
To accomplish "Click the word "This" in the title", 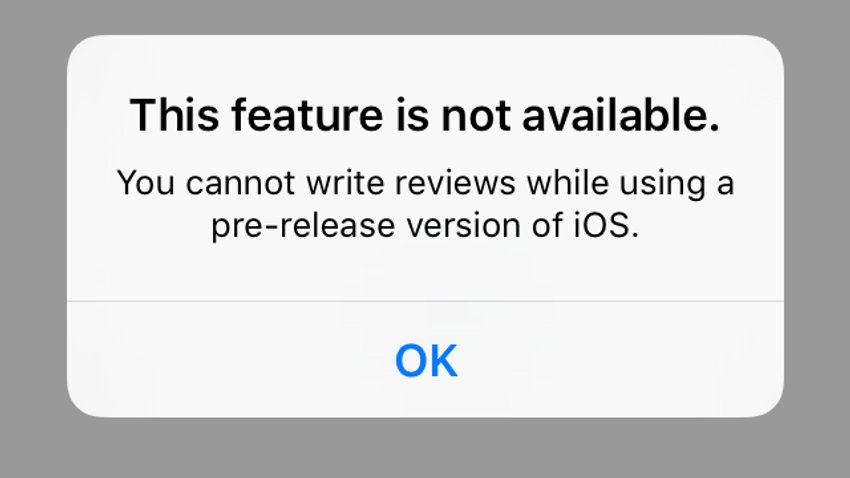I will pyautogui.click(x=175, y=115).
